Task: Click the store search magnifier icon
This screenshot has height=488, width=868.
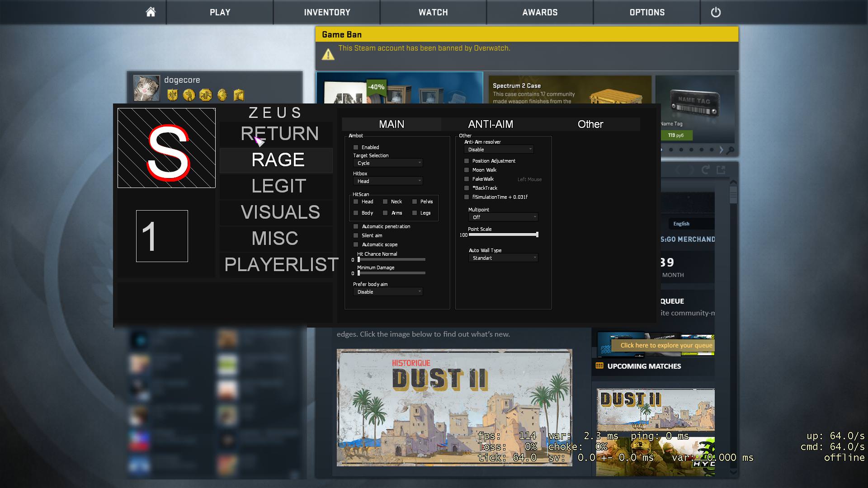Action: pyautogui.click(x=730, y=150)
